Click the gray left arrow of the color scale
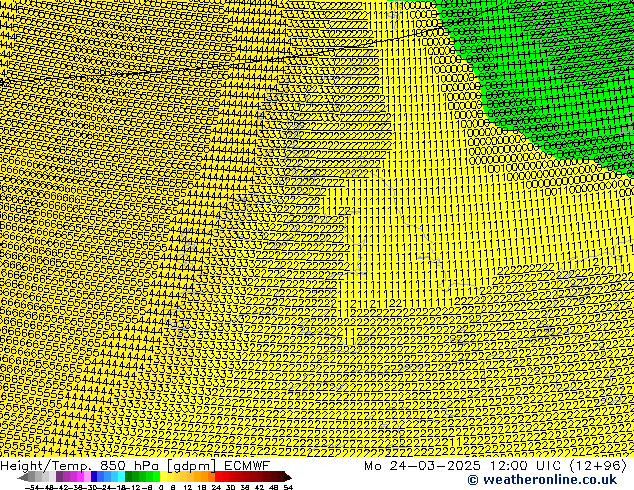Screen dimensions: 634x490 23,478
